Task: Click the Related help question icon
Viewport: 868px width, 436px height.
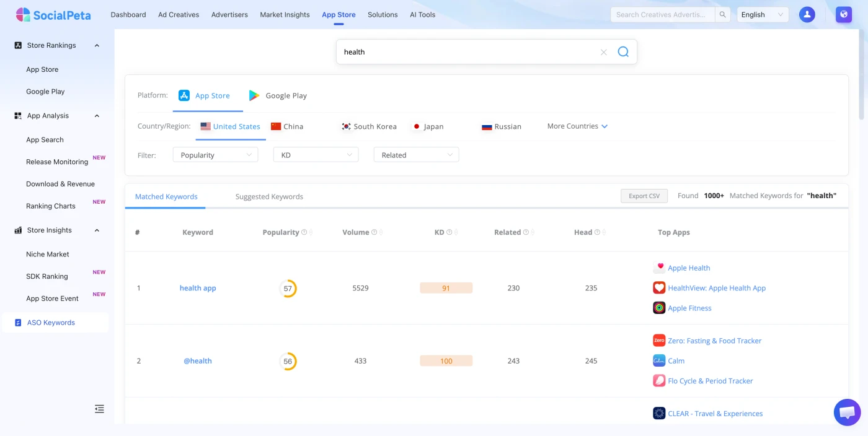Action: (x=526, y=232)
